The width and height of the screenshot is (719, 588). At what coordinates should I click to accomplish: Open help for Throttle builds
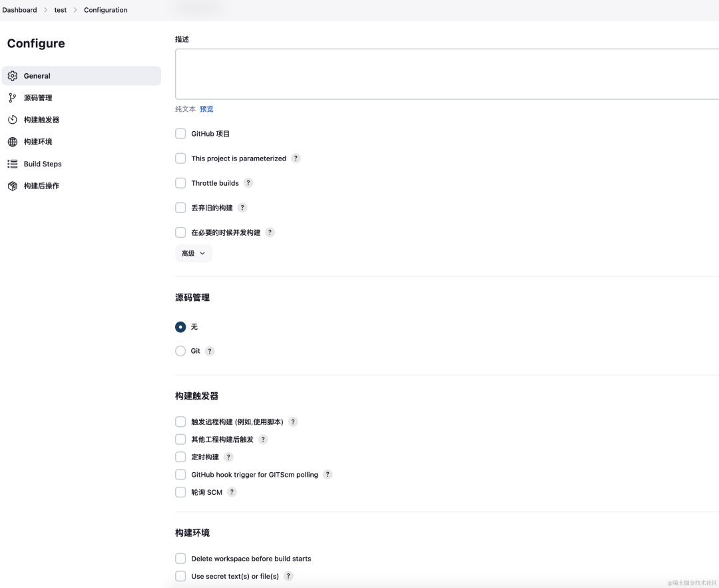(248, 183)
